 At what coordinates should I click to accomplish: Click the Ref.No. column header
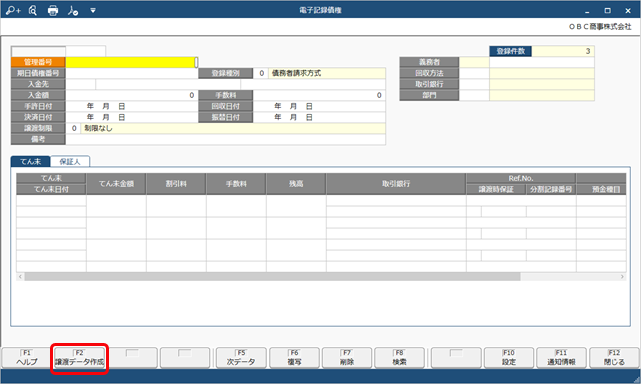(521, 178)
